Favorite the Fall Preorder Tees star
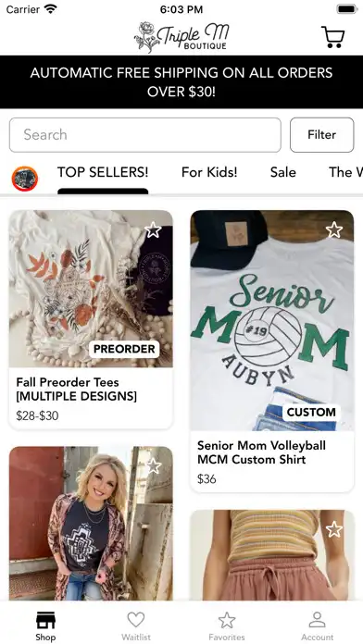This screenshot has height=644, width=363. [153, 230]
